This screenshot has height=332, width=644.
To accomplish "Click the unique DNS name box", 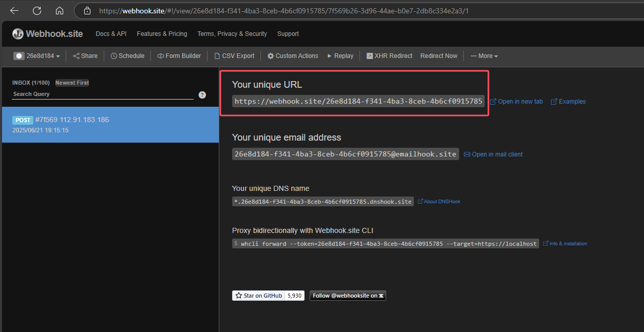I will (x=323, y=202).
